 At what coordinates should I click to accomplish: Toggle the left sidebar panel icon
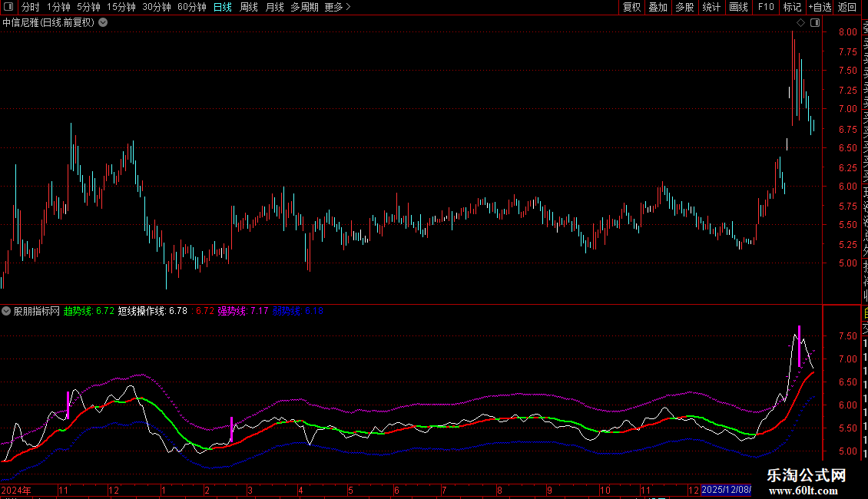pyautogui.click(x=9, y=7)
